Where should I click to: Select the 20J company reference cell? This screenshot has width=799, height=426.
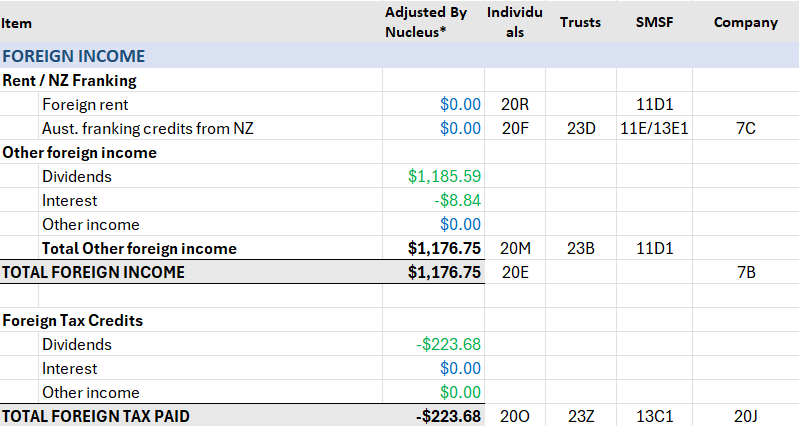[x=745, y=416]
